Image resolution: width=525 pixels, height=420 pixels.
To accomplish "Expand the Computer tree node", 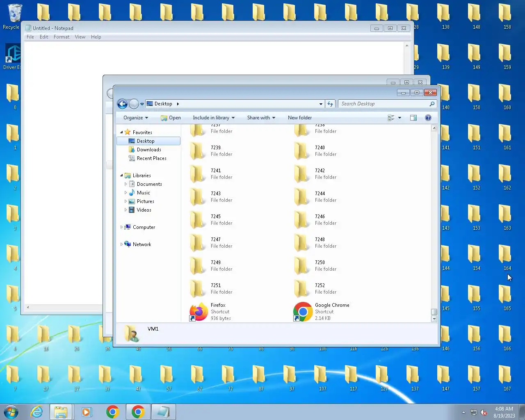I will click(121, 227).
